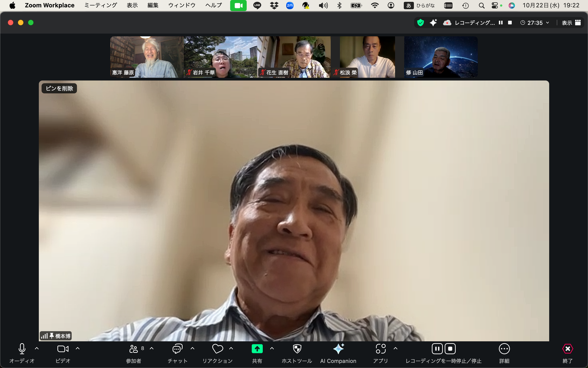Open the Apple menu

tap(12, 6)
